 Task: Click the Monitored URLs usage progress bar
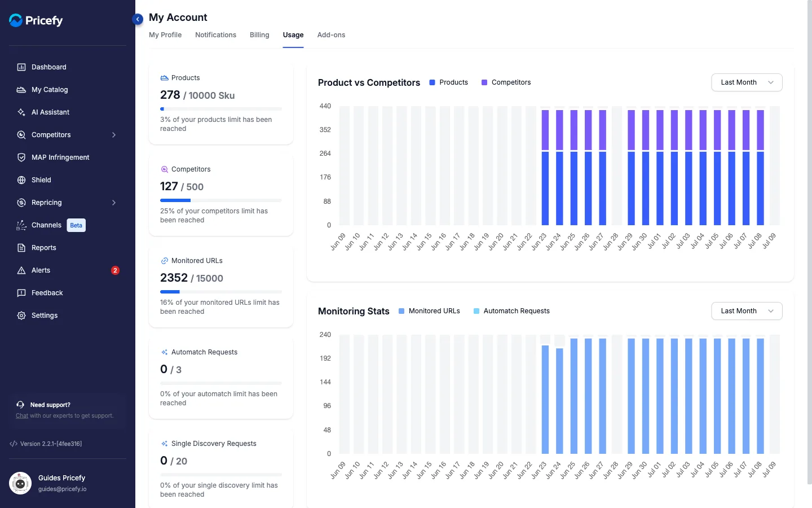221,292
